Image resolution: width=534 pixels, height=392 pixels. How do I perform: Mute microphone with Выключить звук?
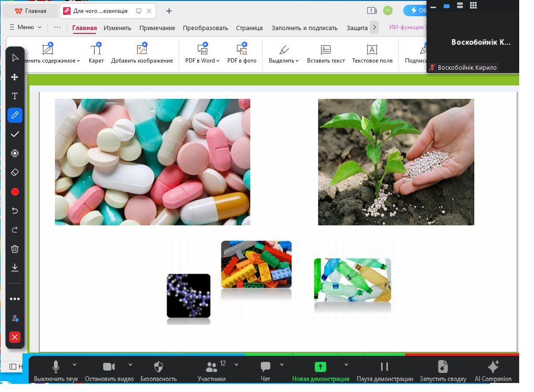55,371
